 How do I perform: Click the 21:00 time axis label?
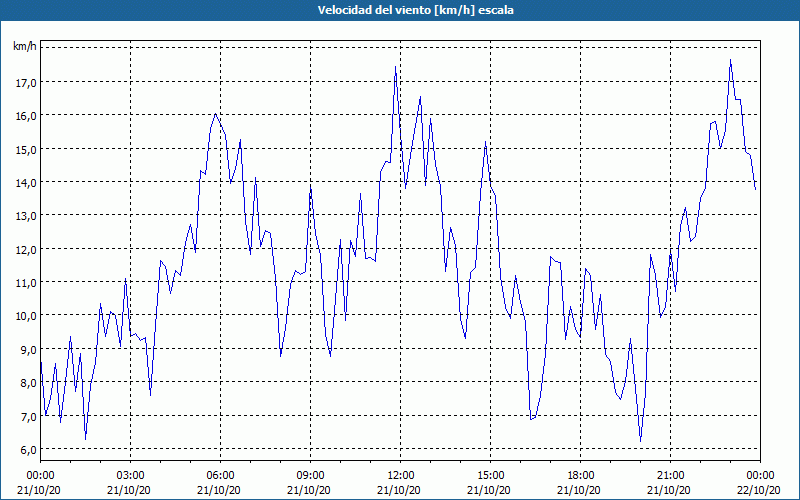[670, 476]
